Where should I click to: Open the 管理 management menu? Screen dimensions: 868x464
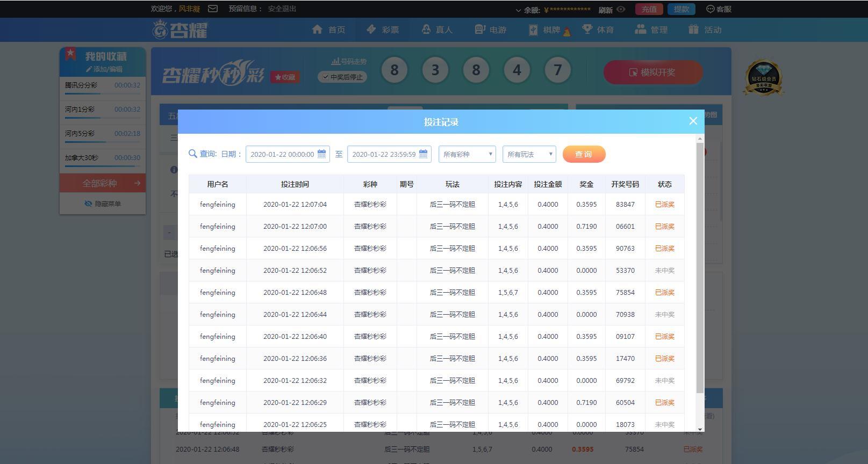pos(651,30)
